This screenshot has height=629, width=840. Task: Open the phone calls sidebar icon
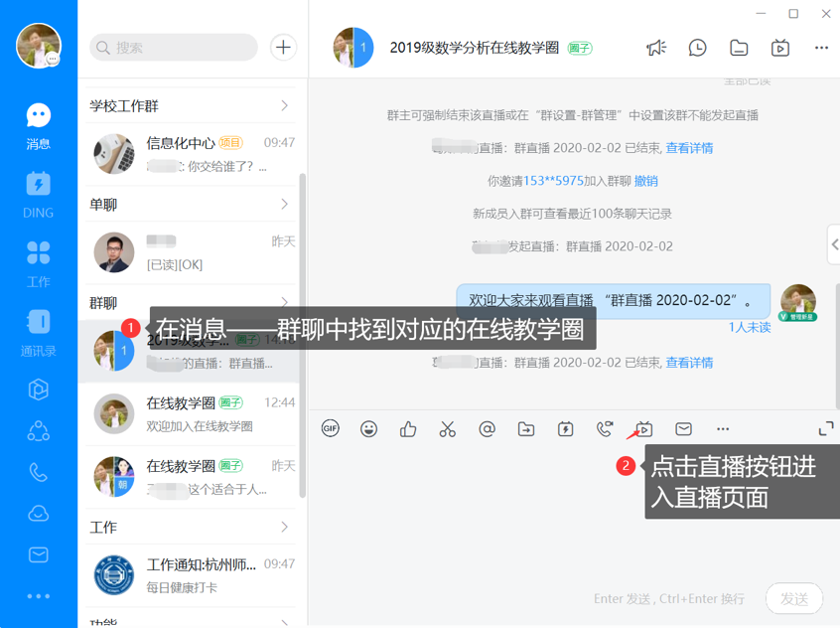(38, 472)
